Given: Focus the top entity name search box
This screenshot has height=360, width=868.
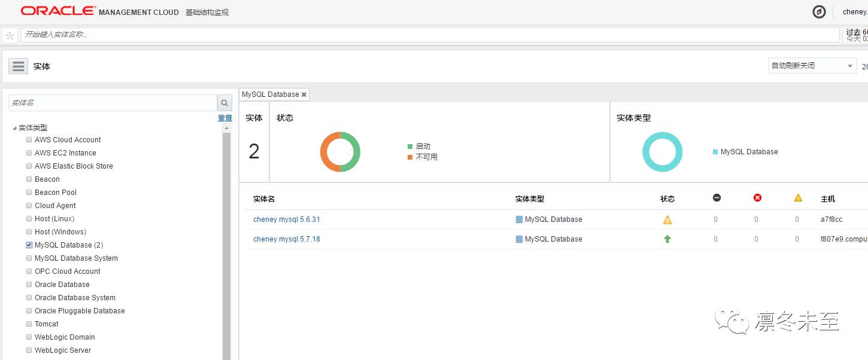Looking at the screenshot, I should pos(430,35).
